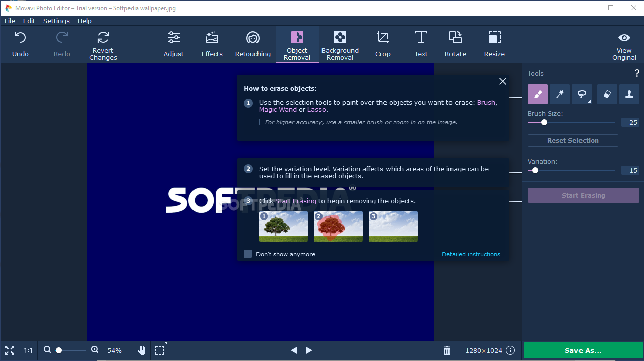The height and width of the screenshot is (361, 644).
Task: Click the Magic Wand instruction link
Action: [x=278, y=109]
